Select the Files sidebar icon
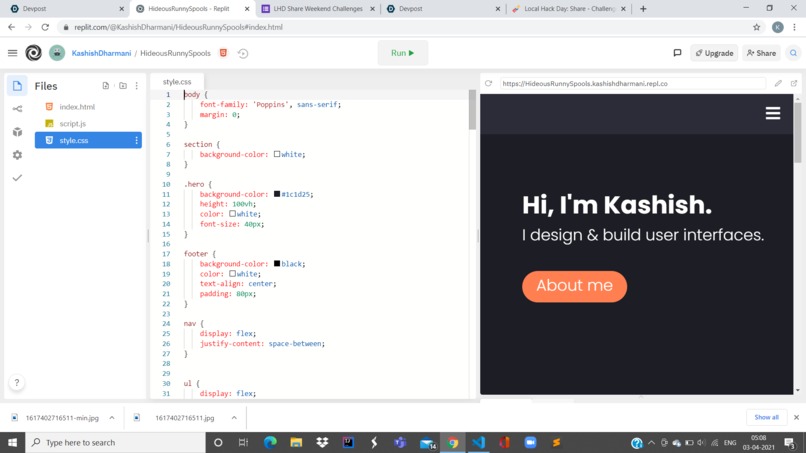The height and width of the screenshot is (453, 806). 17,86
